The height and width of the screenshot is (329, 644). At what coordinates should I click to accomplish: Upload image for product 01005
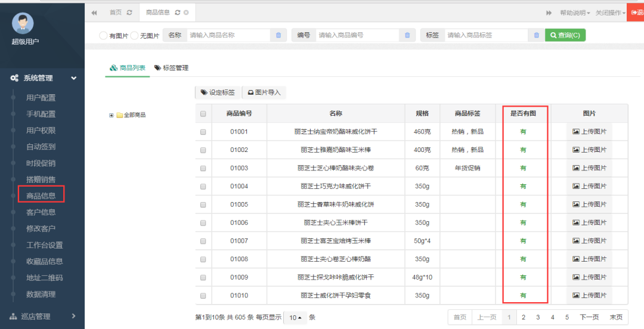(589, 204)
